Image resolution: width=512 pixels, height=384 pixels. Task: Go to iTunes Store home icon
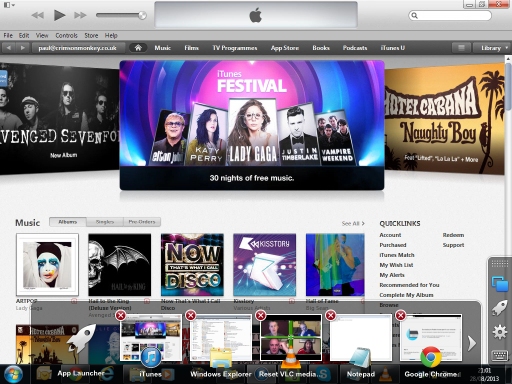coord(138,48)
